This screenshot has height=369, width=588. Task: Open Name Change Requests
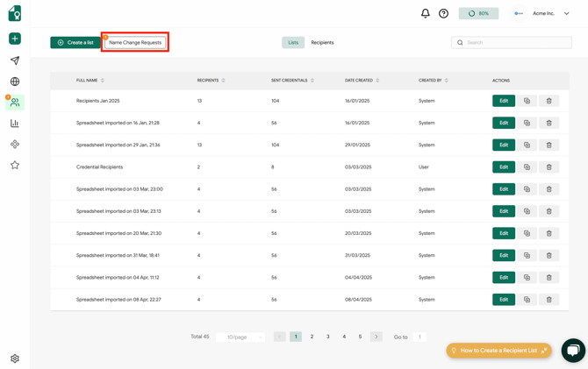pos(135,42)
